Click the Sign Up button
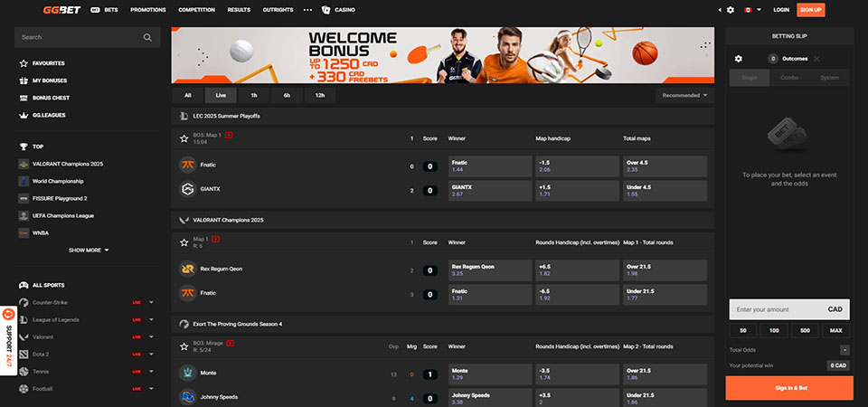The height and width of the screenshot is (407, 868). pyautogui.click(x=810, y=10)
